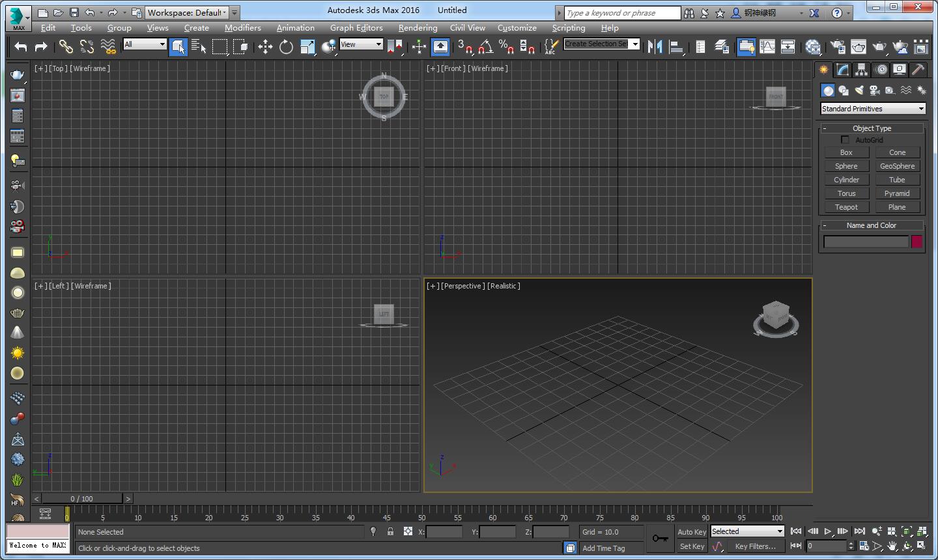This screenshot has width=938, height=560.
Task: Activate Bind to Space Warp tool
Action: pyautogui.click(x=108, y=46)
